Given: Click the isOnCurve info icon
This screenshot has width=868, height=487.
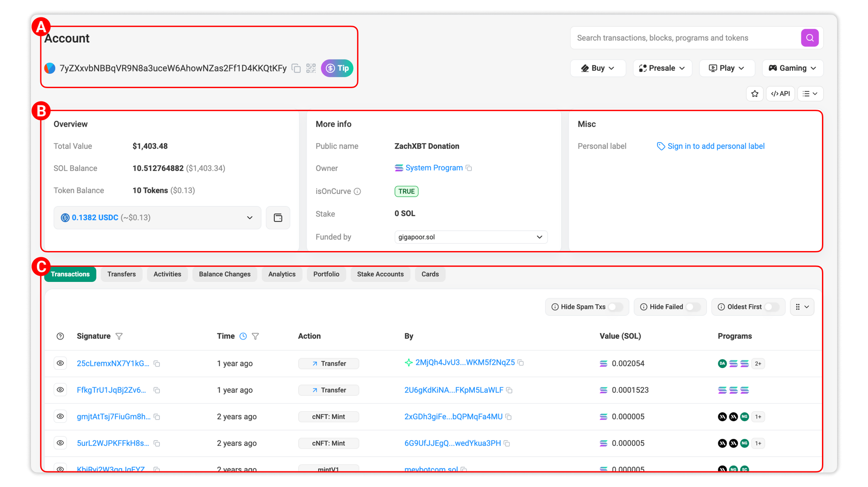Looking at the screenshot, I should [x=357, y=191].
